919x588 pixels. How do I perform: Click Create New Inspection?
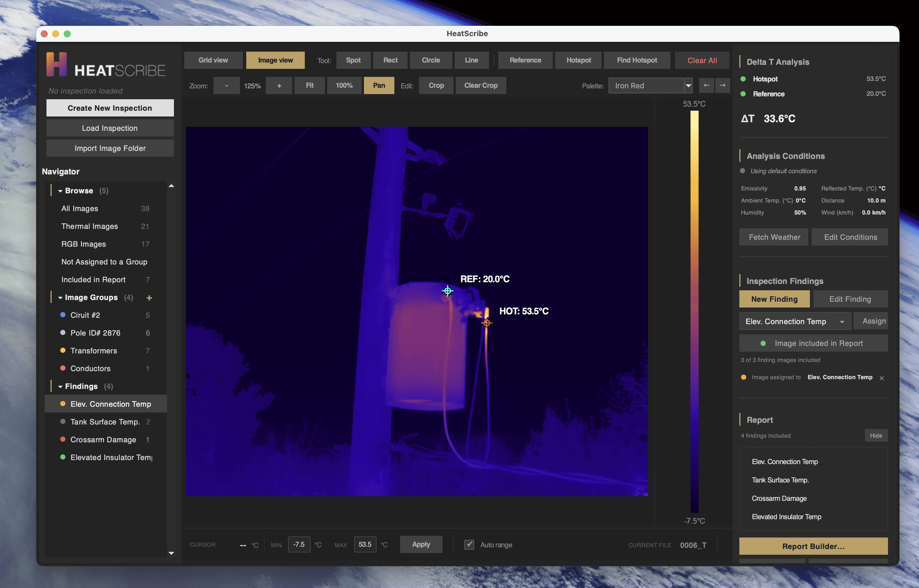[110, 108]
